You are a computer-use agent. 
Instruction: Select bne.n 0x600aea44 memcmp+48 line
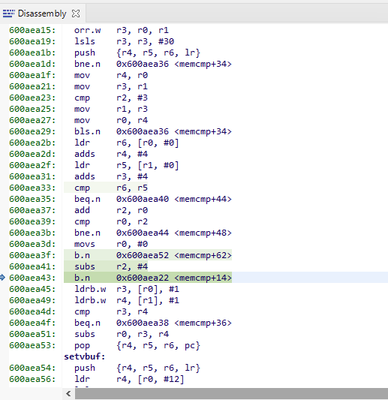point(153,233)
